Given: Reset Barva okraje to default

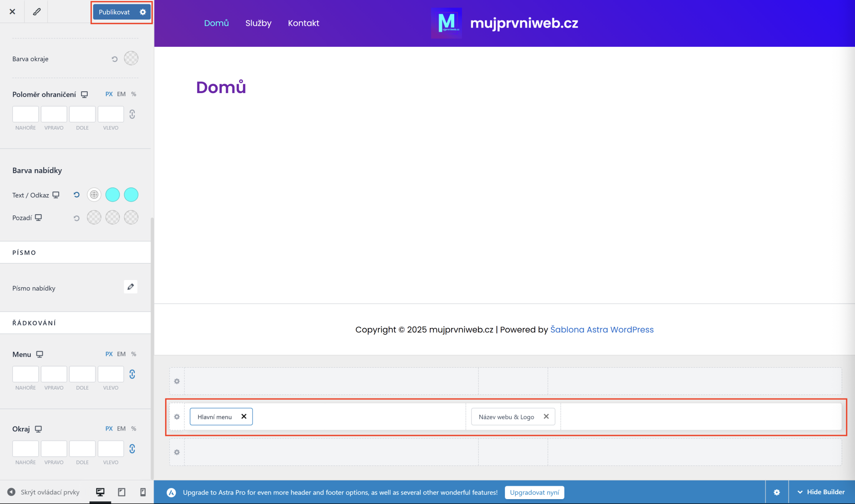Looking at the screenshot, I should (114, 58).
